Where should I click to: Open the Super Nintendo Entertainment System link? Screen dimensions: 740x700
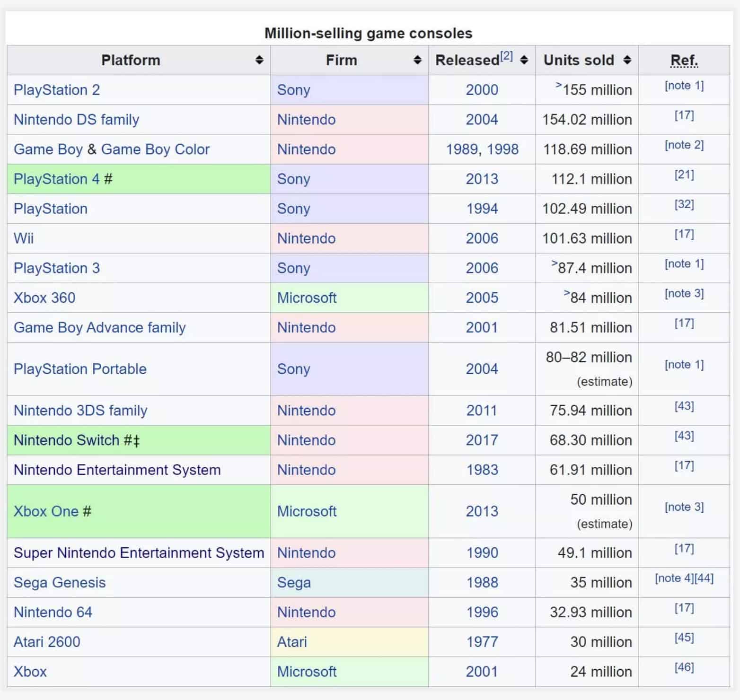(x=139, y=553)
